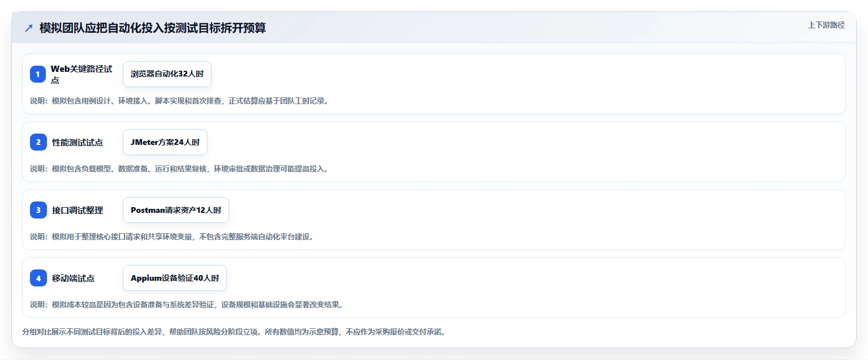Click the Web关键路径试点 step label
This screenshot has width=868, height=360.
pyautogui.click(x=81, y=74)
